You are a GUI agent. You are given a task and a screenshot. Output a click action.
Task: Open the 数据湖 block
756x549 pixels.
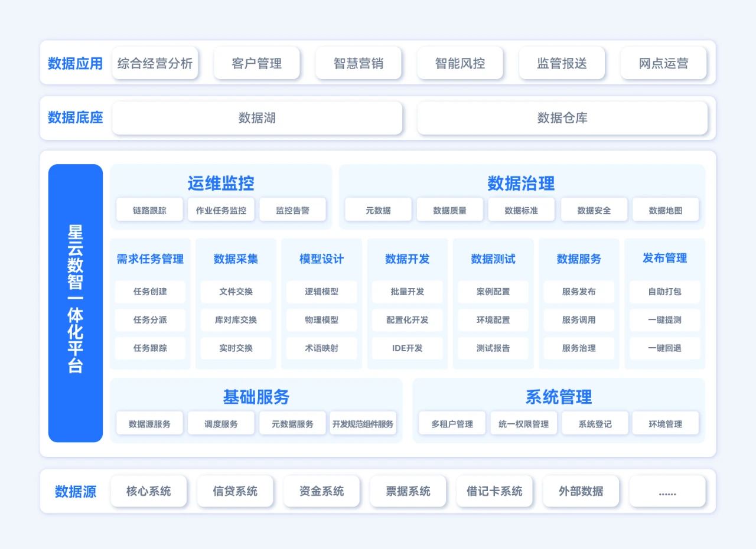(x=257, y=118)
